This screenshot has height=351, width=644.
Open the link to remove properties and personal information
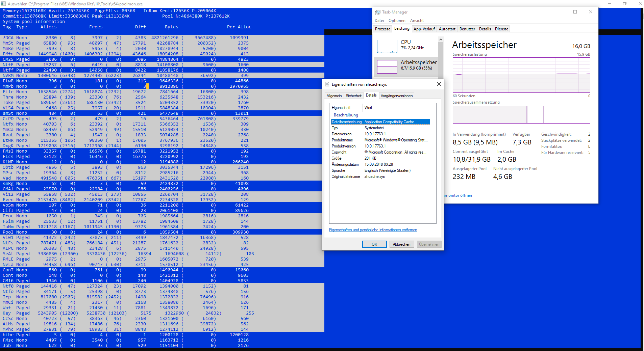(x=373, y=230)
